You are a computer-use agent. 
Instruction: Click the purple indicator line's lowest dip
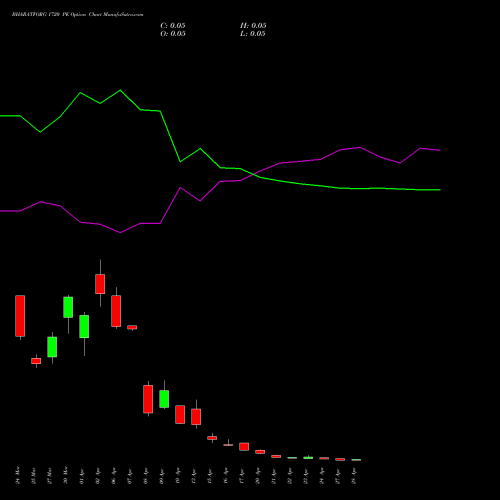click(120, 232)
